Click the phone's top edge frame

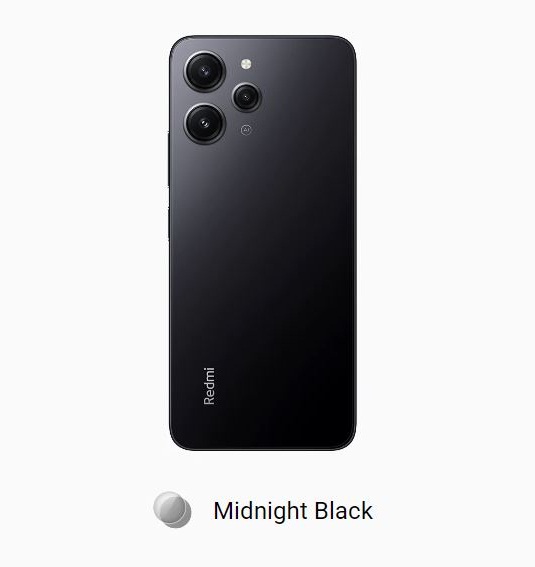pyautogui.click(x=263, y=37)
